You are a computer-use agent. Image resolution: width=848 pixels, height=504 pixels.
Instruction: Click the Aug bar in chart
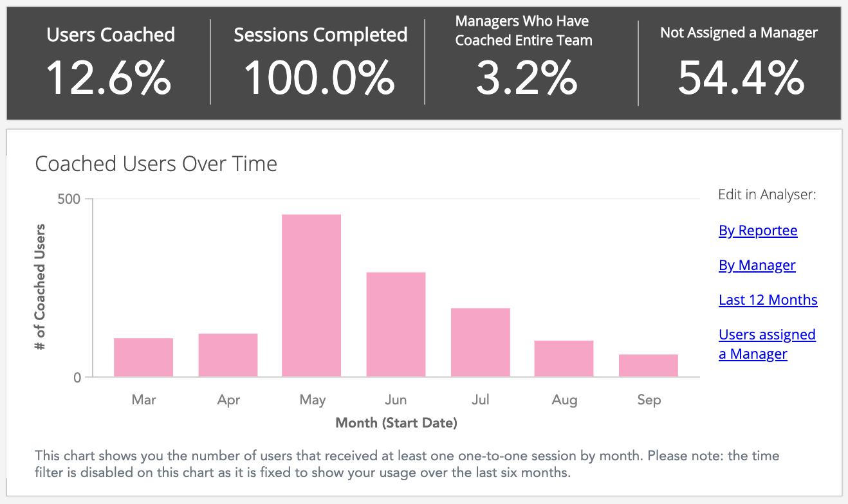coord(564,359)
